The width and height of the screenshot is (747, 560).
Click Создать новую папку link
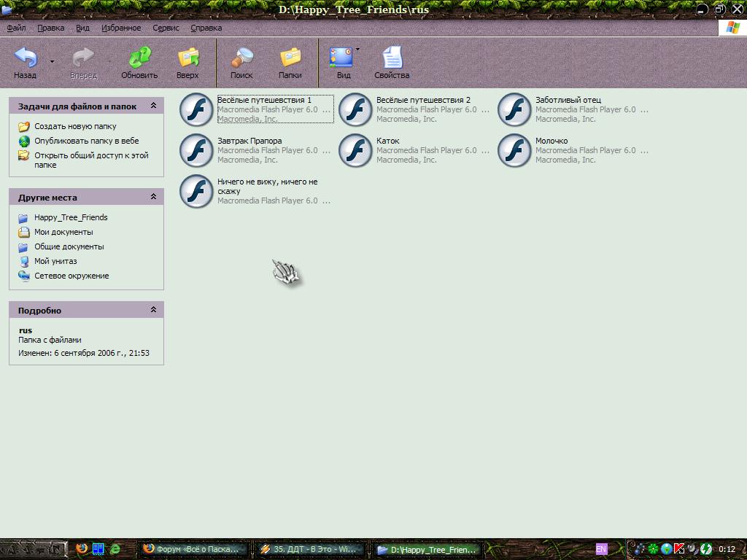tap(74, 126)
